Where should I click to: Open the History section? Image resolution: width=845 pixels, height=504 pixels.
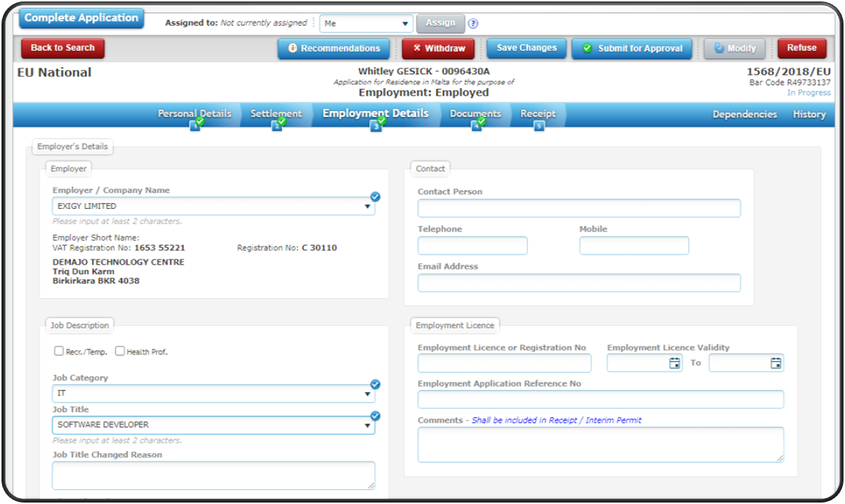click(808, 114)
